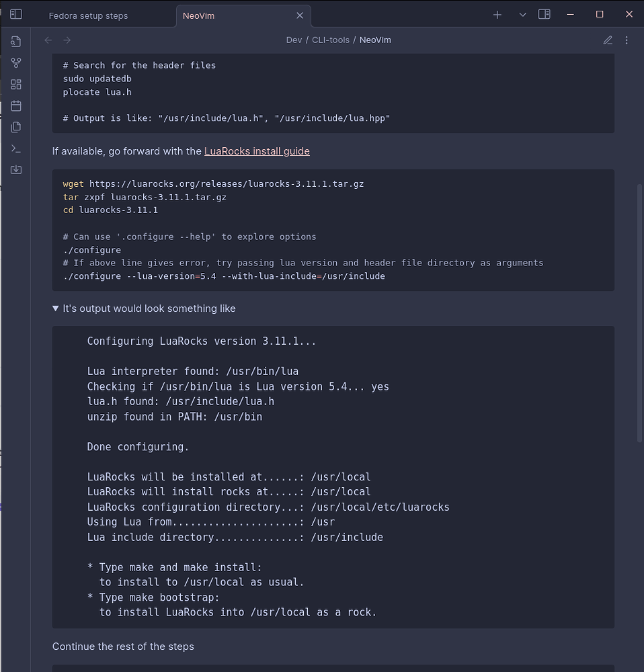Screen dimensions: 644x672
Task: Click 'unzip found in PATH: /usr/bin' line
Action: (175, 417)
